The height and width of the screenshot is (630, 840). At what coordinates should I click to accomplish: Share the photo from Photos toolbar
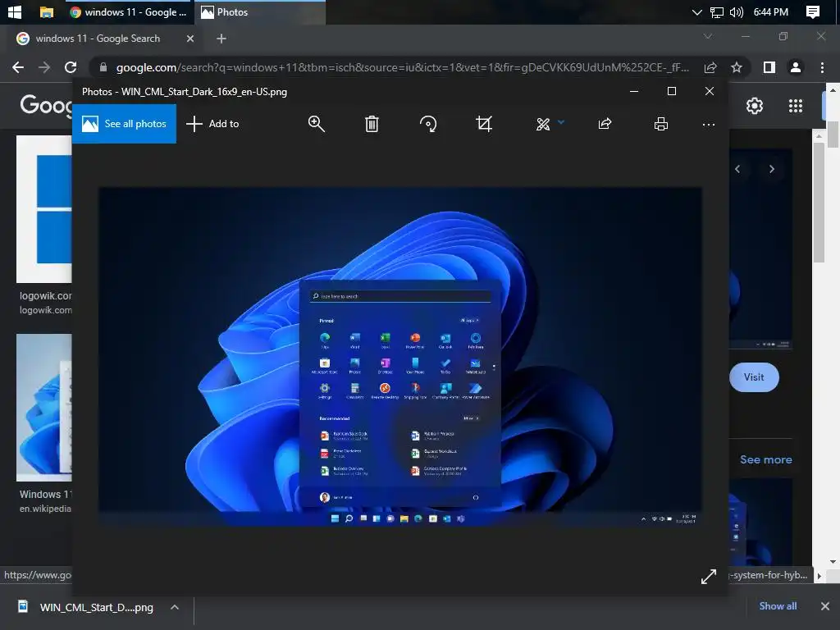pyautogui.click(x=605, y=124)
